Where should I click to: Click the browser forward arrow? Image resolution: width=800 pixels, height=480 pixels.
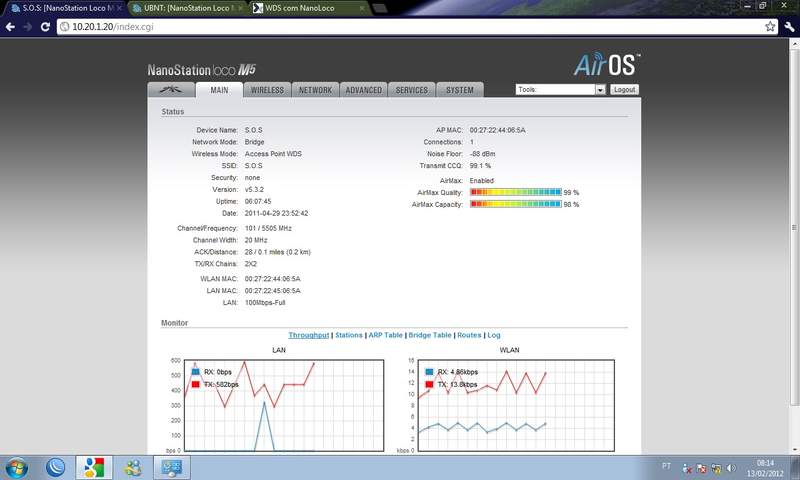tap(28, 27)
